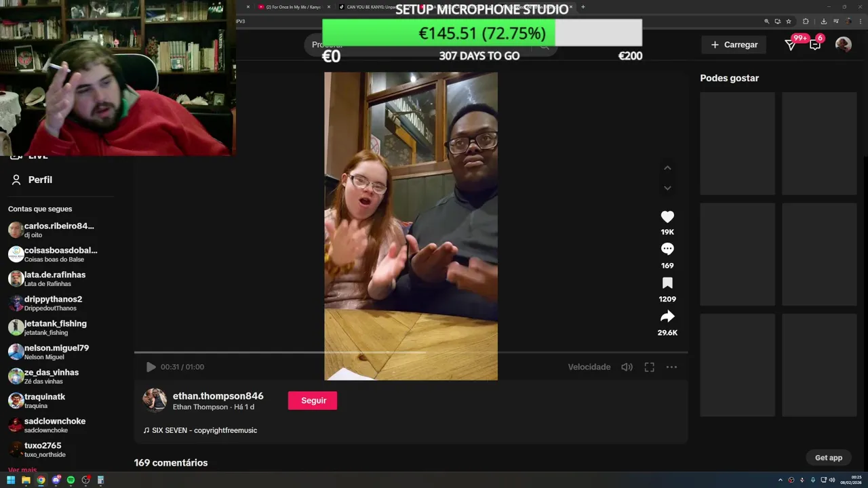
Task: Click the TikTok video player
Action: pyautogui.click(x=411, y=226)
